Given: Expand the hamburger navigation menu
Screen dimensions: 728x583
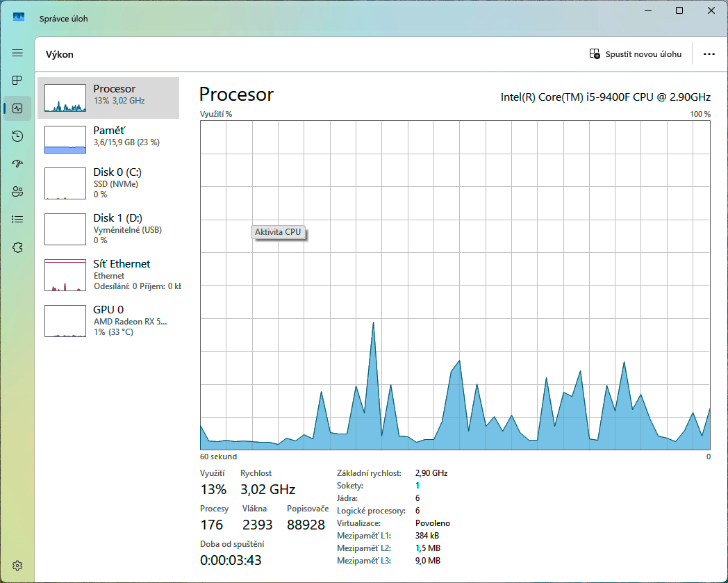Looking at the screenshot, I should point(17,53).
